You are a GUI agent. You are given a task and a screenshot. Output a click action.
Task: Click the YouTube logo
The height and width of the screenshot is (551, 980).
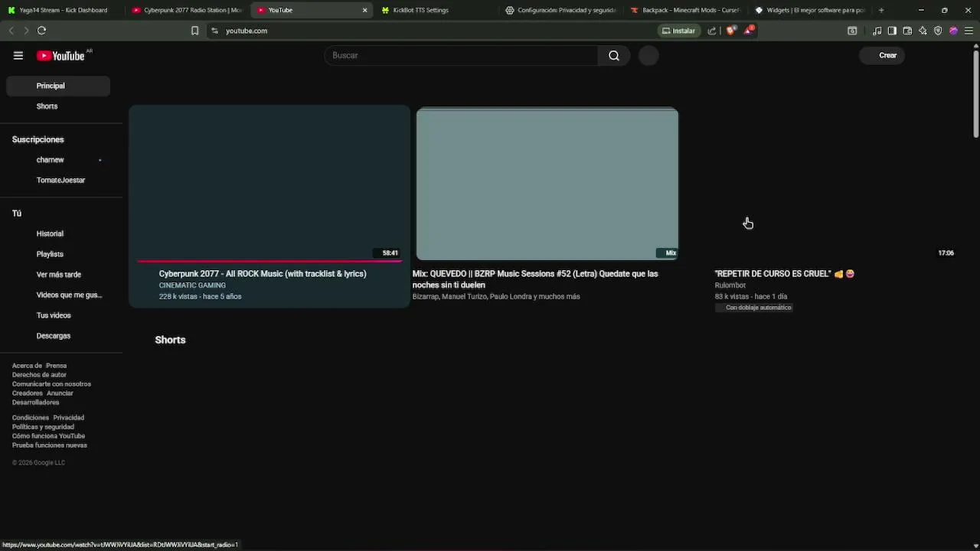tap(60, 56)
